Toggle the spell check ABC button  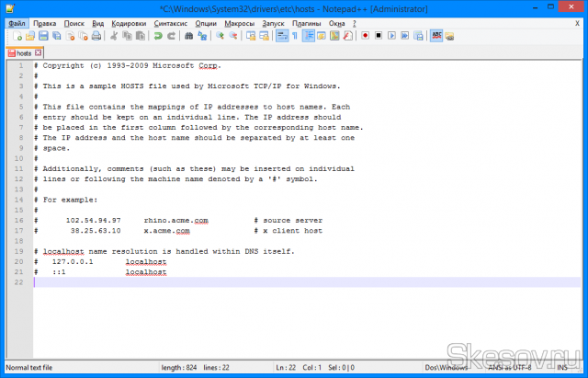(x=436, y=36)
